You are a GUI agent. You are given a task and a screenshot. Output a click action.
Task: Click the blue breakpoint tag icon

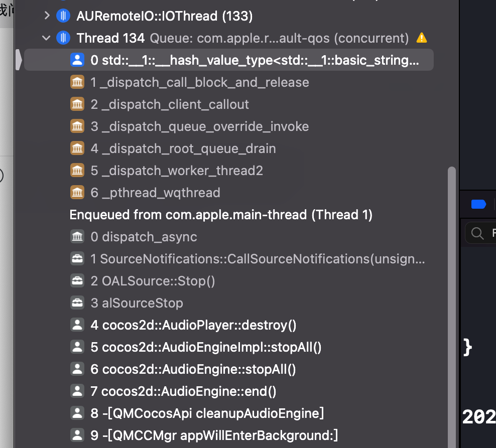(478, 204)
